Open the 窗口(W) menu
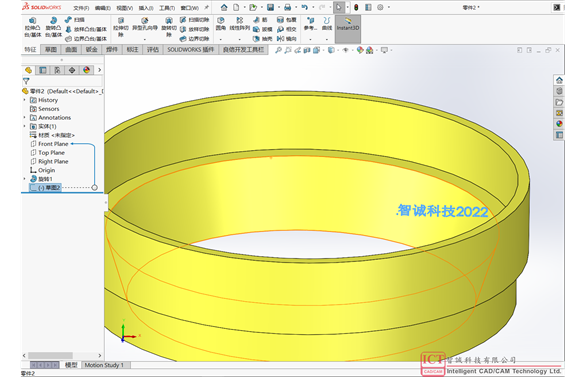The image size is (584, 377). pos(190,8)
